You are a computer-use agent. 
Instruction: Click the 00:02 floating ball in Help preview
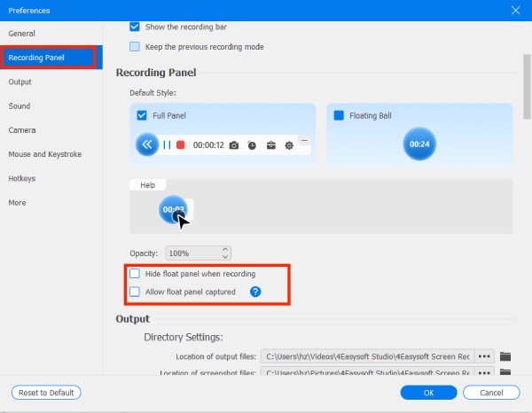pyautogui.click(x=173, y=209)
